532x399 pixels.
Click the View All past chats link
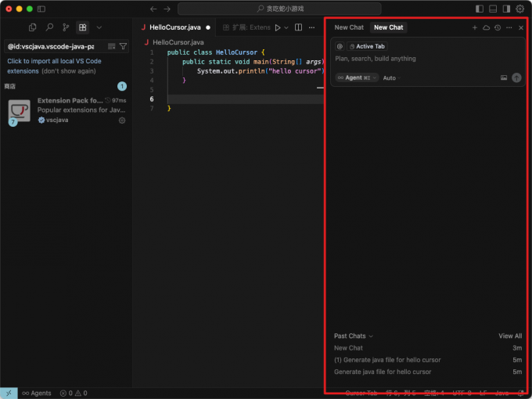click(x=510, y=336)
